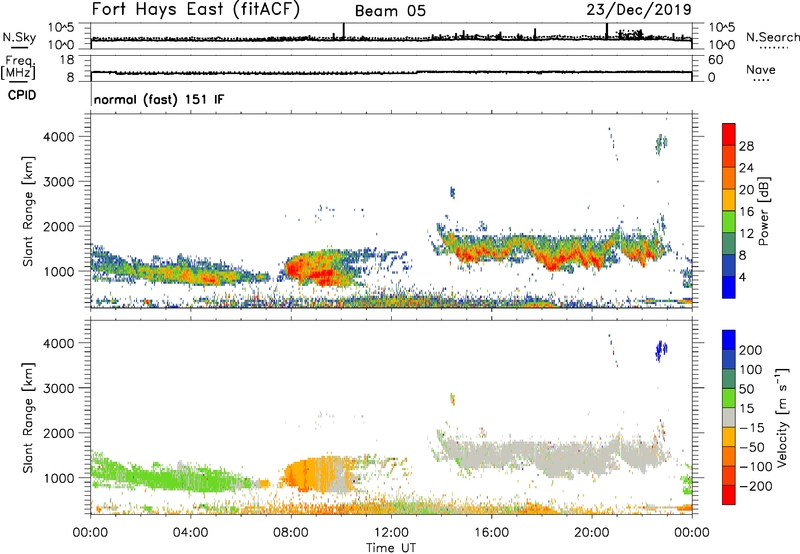Click the '08:00' time axis tick label
This screenshot has height=554, width=800.
[291, 533]
